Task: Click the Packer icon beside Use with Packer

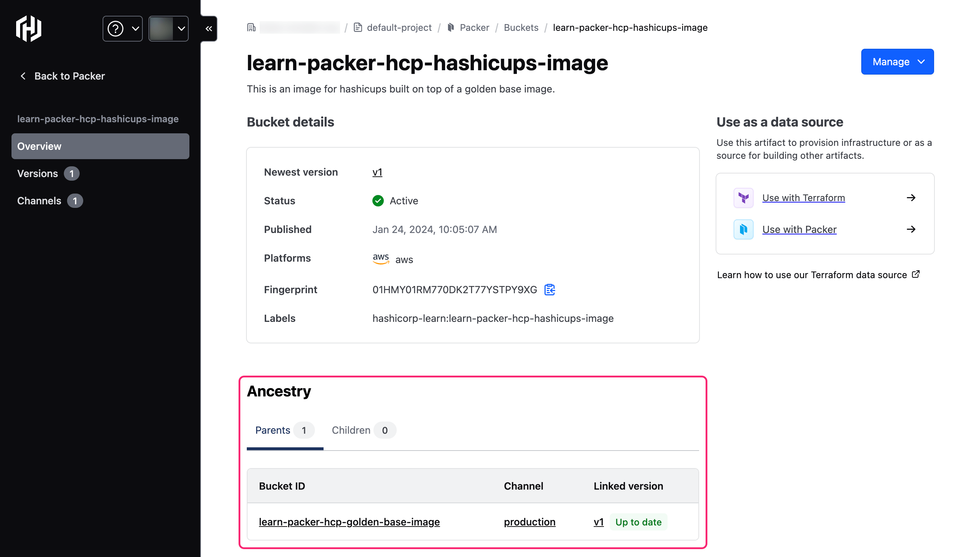Action: [x=743, y=229]
